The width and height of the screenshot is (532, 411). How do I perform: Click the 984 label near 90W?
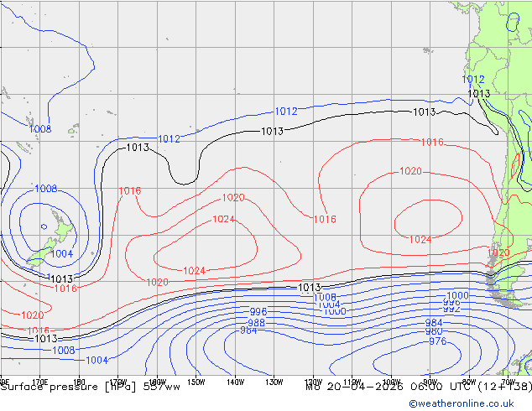tap(434, 322)
